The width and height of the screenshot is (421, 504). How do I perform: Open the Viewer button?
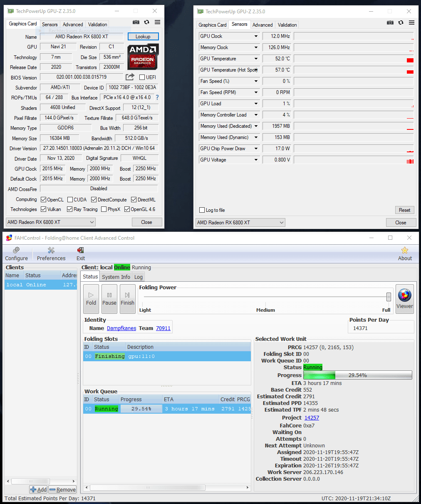click(x=405, y=299)
